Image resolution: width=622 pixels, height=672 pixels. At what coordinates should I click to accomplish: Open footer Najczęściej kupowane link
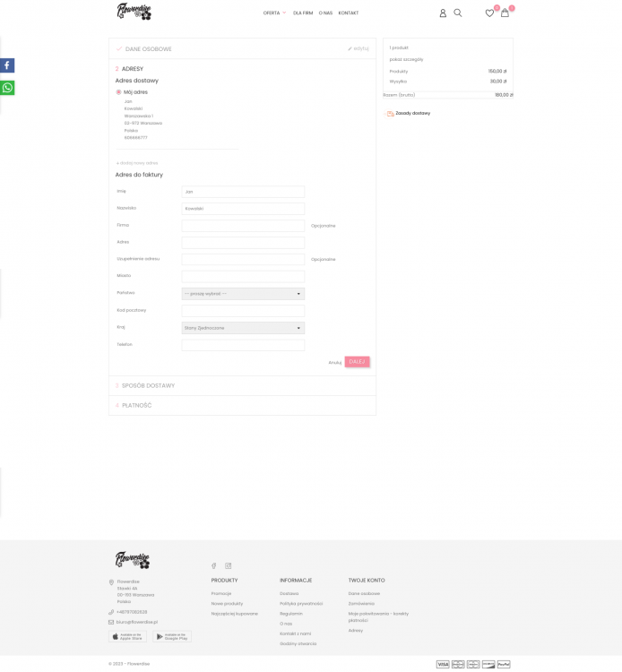click(235, 614)
